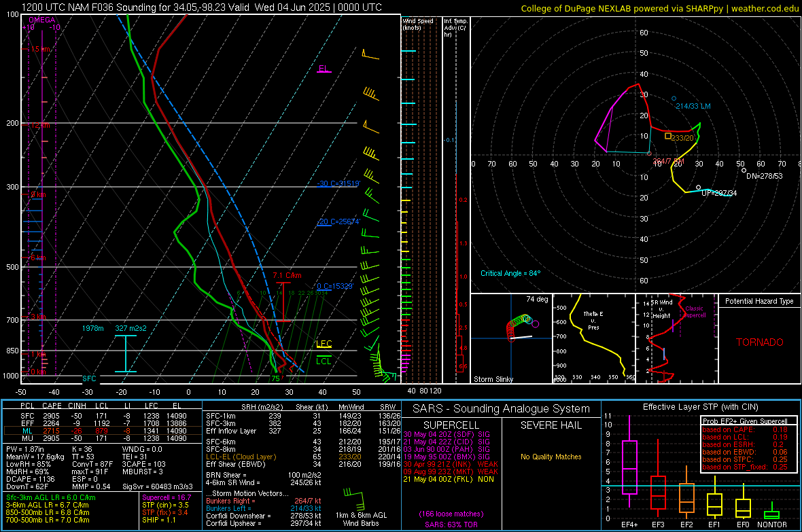Click 'SigSvr = 60483 m3/s3' value

coord(158,486)
